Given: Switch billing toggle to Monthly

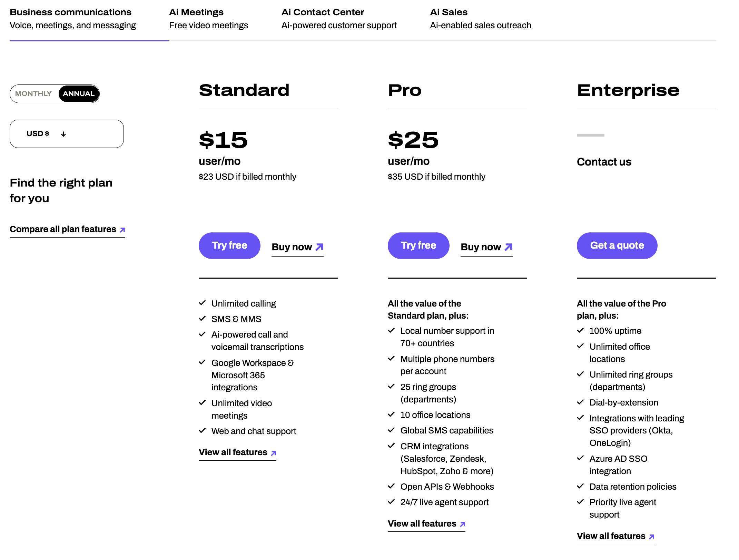Looking at the screenshot, I should [33, 93].
